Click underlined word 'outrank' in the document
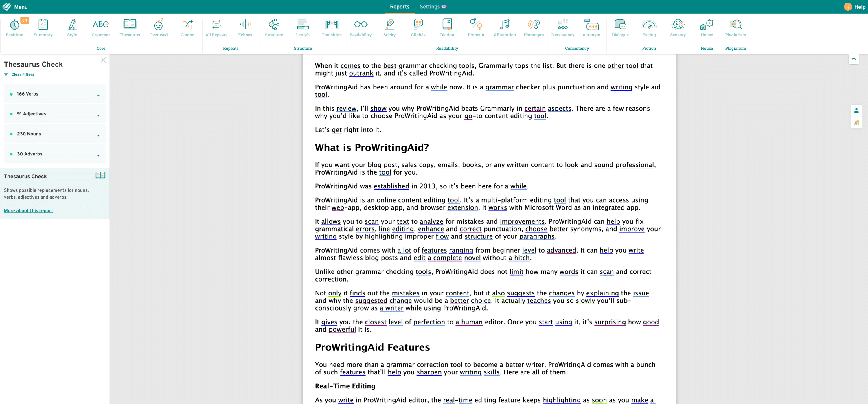This screenshot has height=404, width=868. 361,73
